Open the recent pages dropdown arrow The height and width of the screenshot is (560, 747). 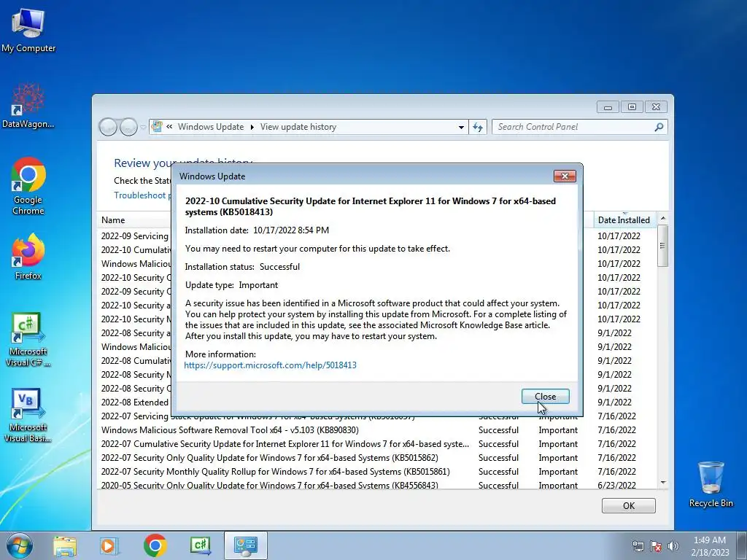point(143,128)
